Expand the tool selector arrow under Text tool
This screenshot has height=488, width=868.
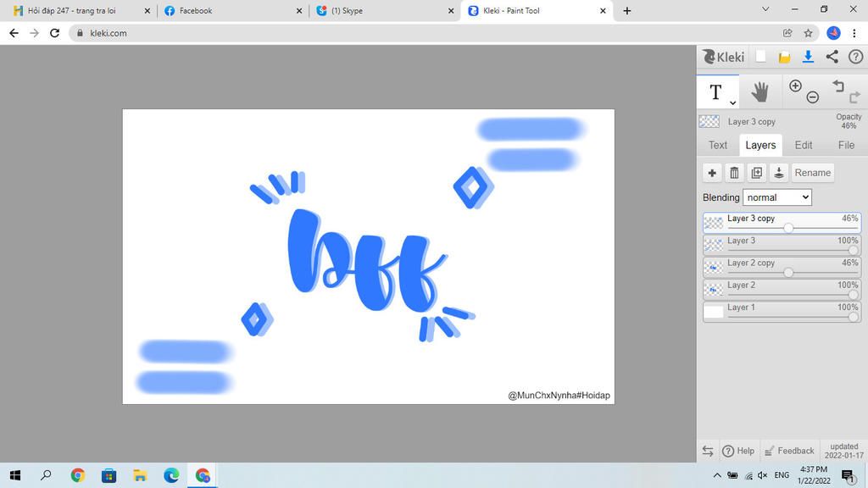(732, 103)
